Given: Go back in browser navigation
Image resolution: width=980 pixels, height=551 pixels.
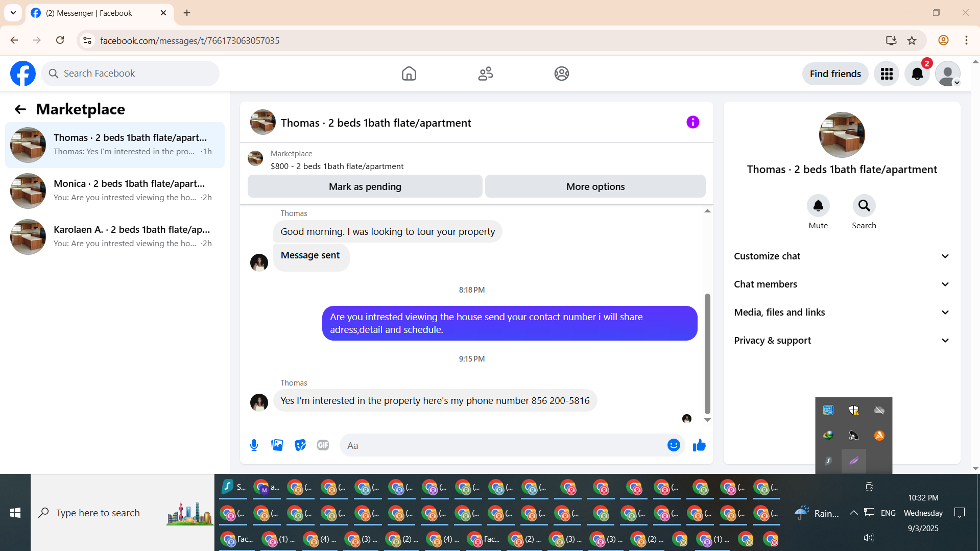Looking at the screenshot, I should pyautogui.click(x=14, y=40).
